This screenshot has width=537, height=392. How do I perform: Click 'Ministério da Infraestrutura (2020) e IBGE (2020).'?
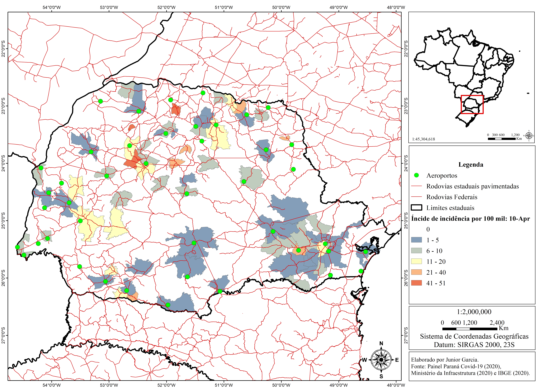470,373
